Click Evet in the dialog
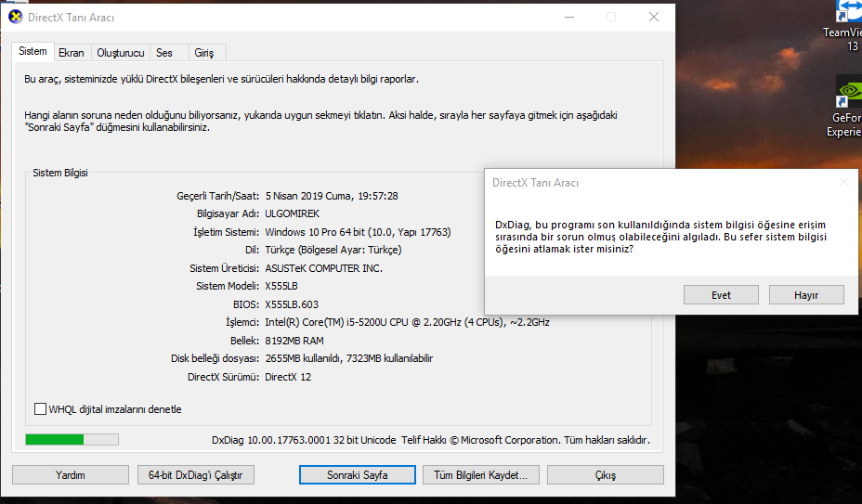Viewport: 862px width, 504px height. coord(721,295)
